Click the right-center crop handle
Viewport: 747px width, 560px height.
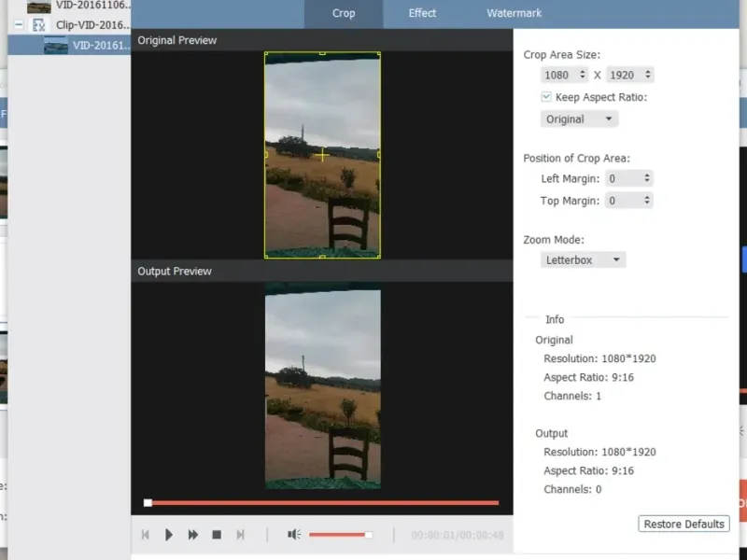click(379, 155)
